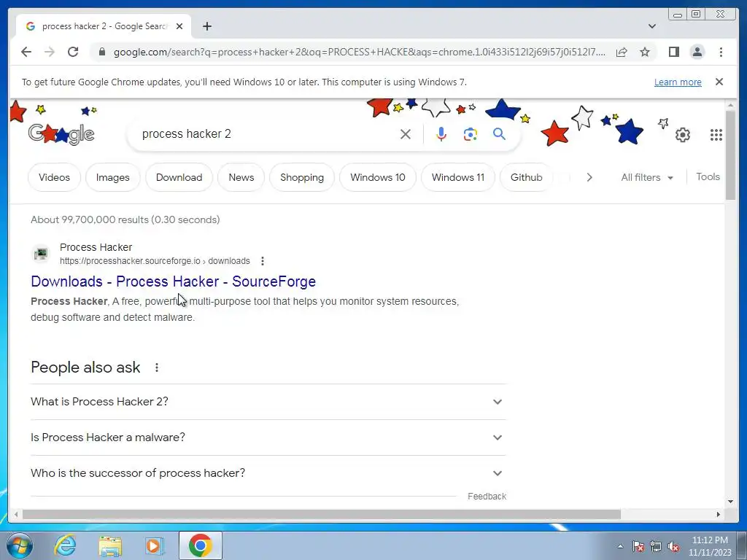
Task: Open the Chrome profile avatar menu
Action: (697, 52)
